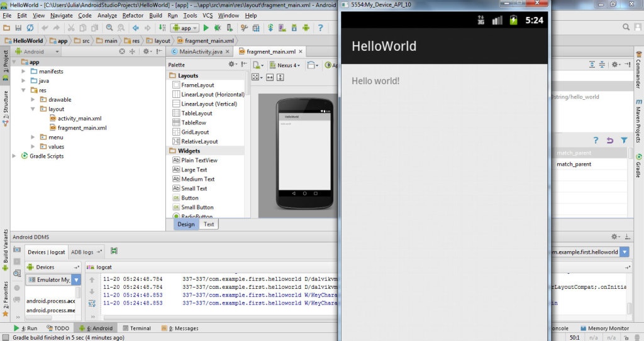Click the DDMS screen capture camera icon
This screenshot has width=644, height=341.
click(x=17, y=249)
